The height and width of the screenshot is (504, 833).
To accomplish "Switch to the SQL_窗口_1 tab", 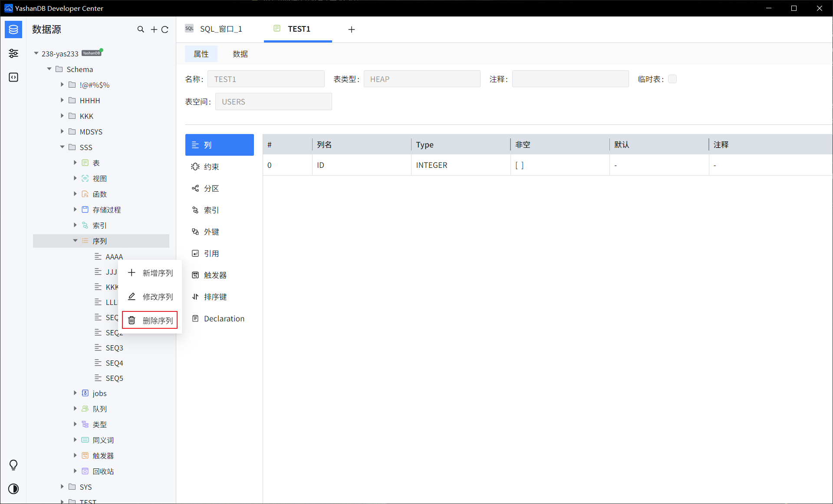I will (x=221, y=29).
